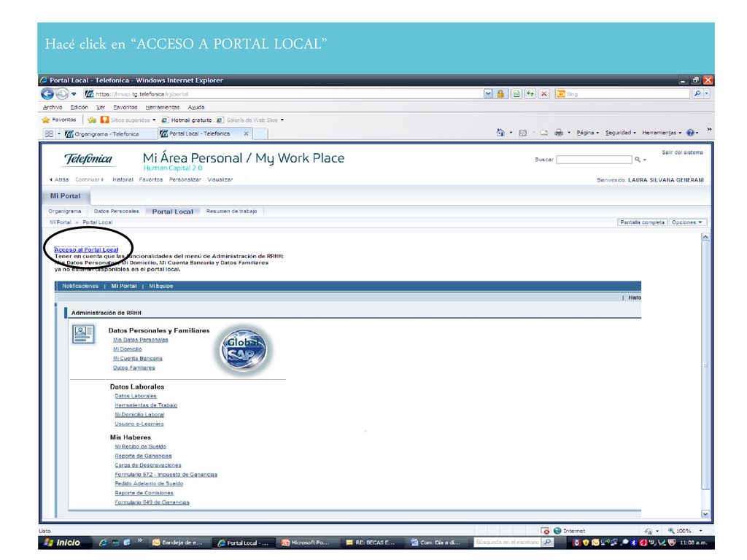This screenshot has width=747, height=560.
Task: Select the Datos Personales portal tab
Action: (x=116, y=211)
